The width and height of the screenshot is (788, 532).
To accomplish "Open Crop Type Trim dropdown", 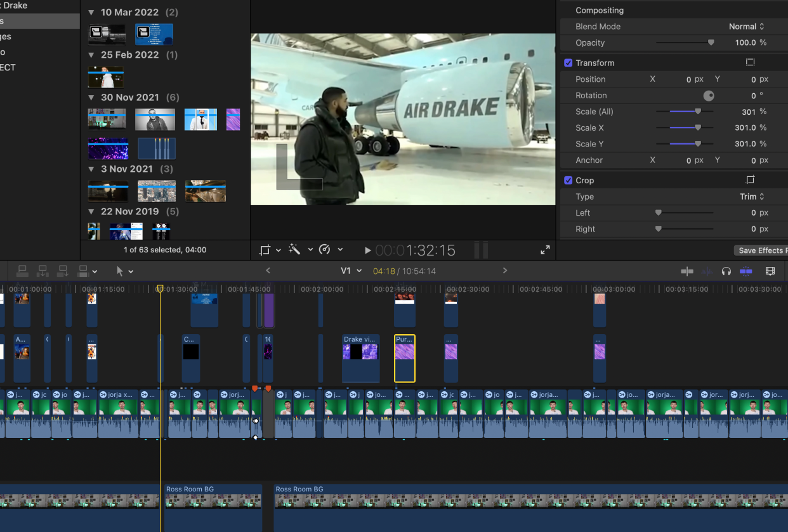I will pyautogui.click(x=752, y=197).
